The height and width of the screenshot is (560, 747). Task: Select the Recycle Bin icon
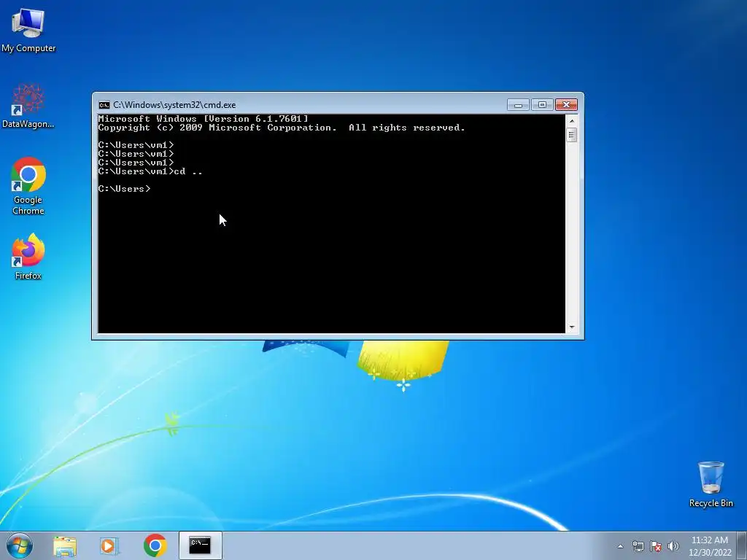point(711,484)
